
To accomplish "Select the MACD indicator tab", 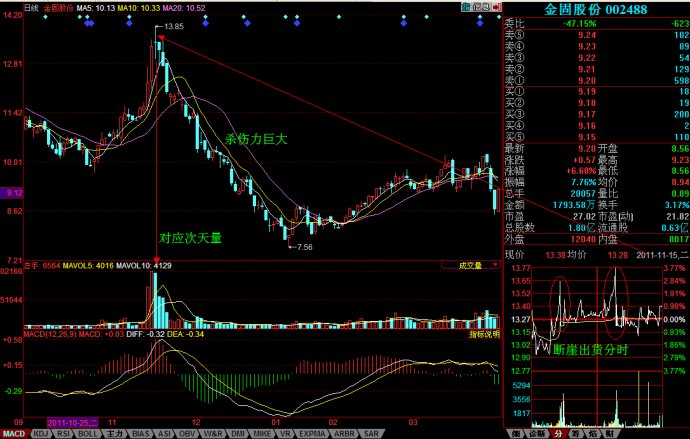I will point(14,434).
